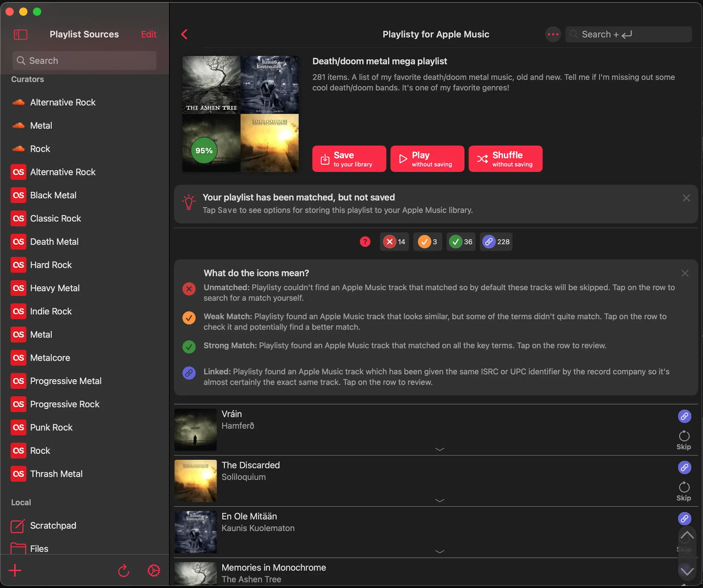Click the plus icon to add source
The image size is (703, 588).
[x=15, y=571]
